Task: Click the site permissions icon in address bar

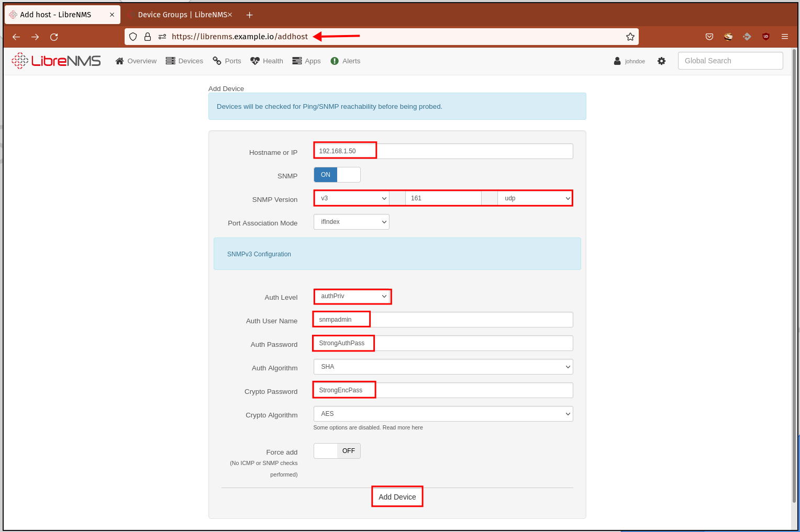Action: (x=162, y=37)
